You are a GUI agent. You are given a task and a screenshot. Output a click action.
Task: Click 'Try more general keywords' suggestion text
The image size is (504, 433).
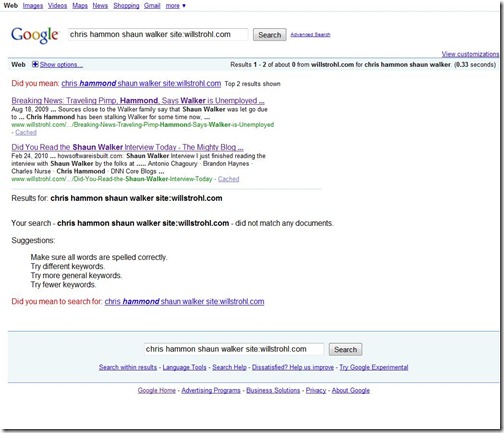pos(76,275)
